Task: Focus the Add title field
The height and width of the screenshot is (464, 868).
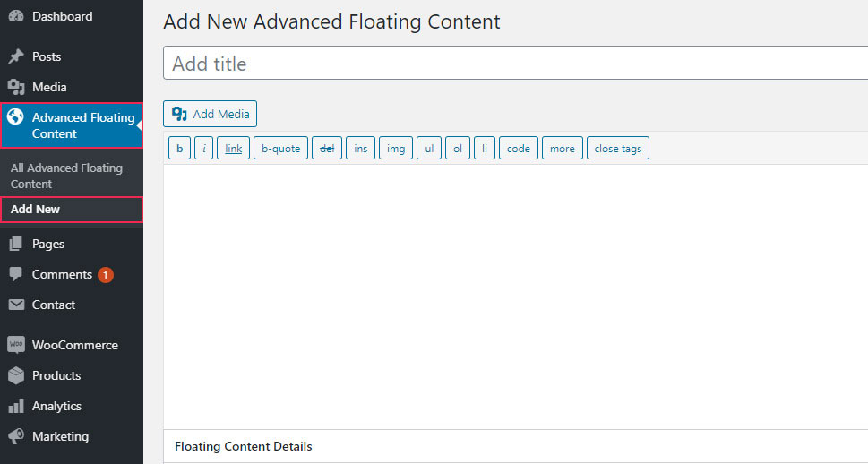Action: (515, 63)
